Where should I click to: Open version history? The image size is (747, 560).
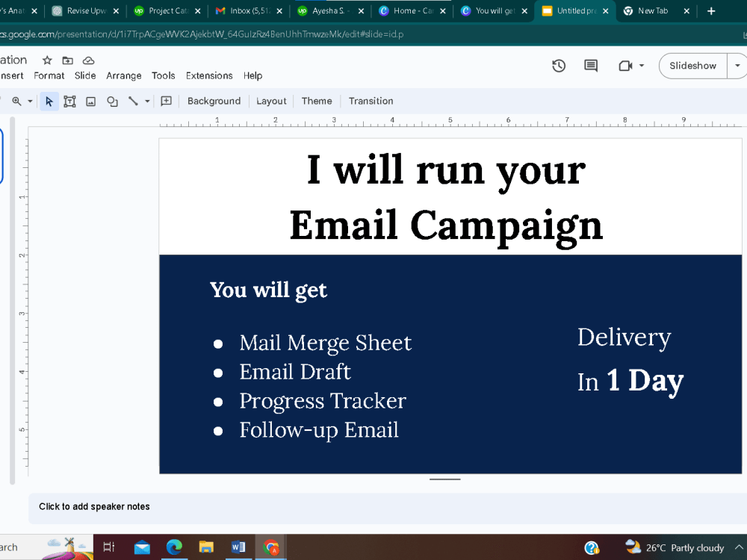(x=559, y=66)
